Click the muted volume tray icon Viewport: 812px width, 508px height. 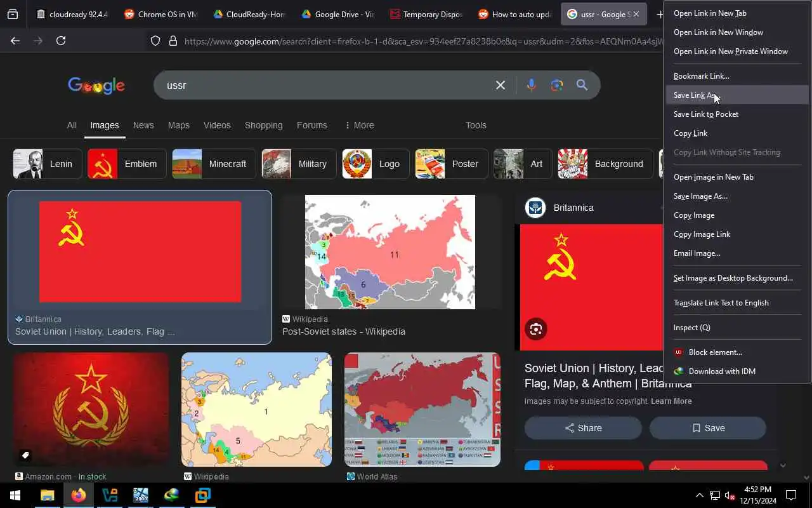click(x=730, y=495)
